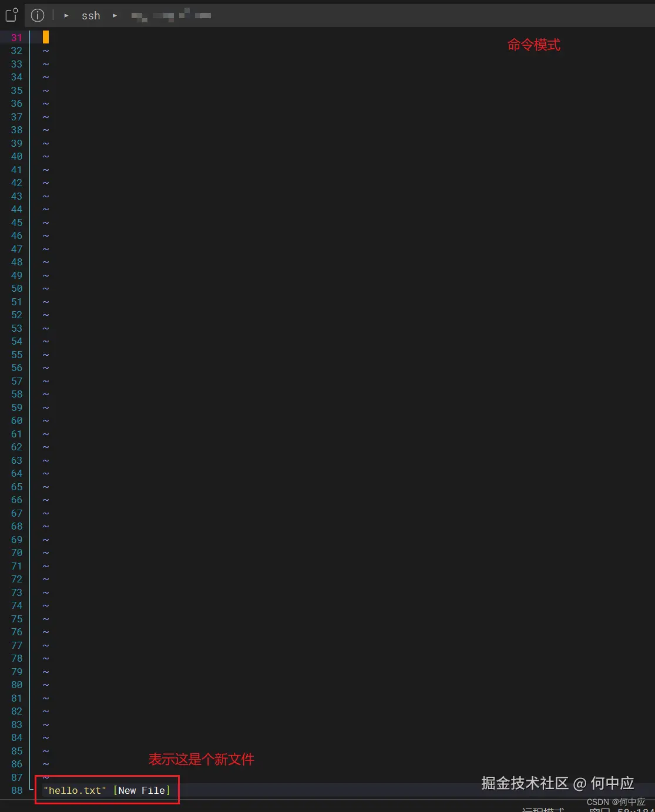Click the CSDN @何中应 watermark
Image resolution: width=655 pixels, height=812 pixels.
point(616,801)
